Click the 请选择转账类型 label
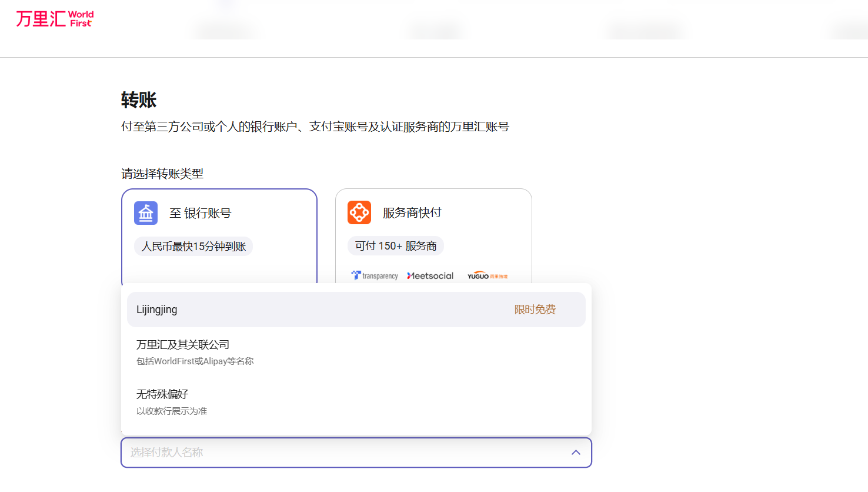The image size is (868, 492). pyautogui.click(x=162, y=174)
